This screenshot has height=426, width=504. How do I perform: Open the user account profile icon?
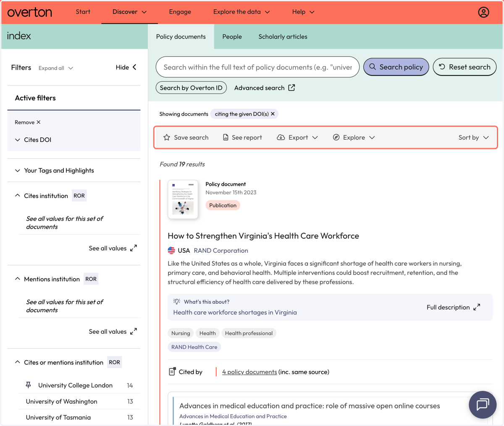tap(483, 12)
